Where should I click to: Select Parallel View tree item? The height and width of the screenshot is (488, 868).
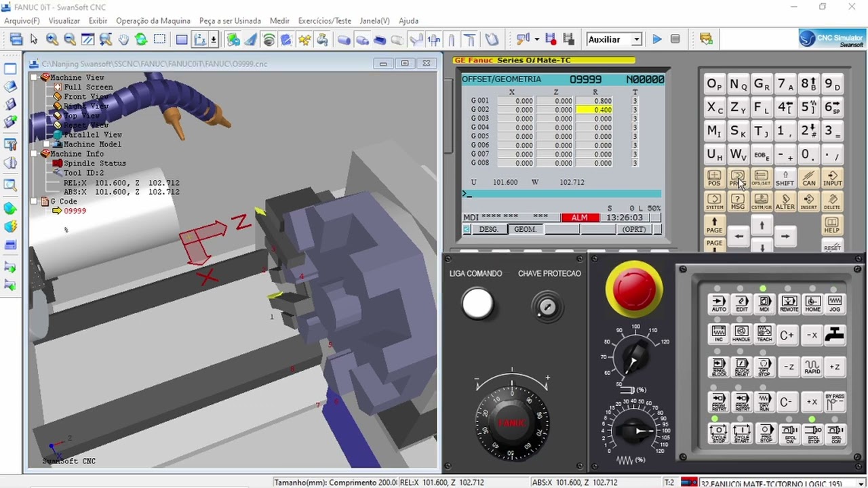(93, 134)
